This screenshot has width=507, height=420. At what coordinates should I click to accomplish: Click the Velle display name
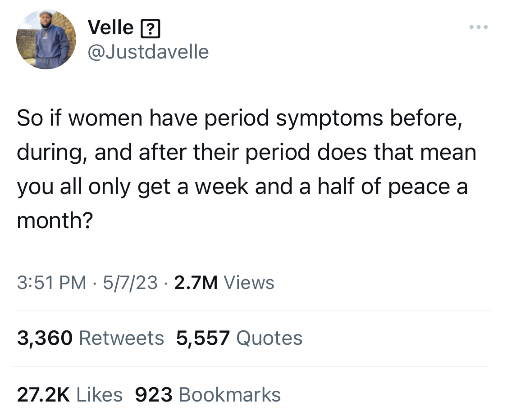tap(110, 27)
